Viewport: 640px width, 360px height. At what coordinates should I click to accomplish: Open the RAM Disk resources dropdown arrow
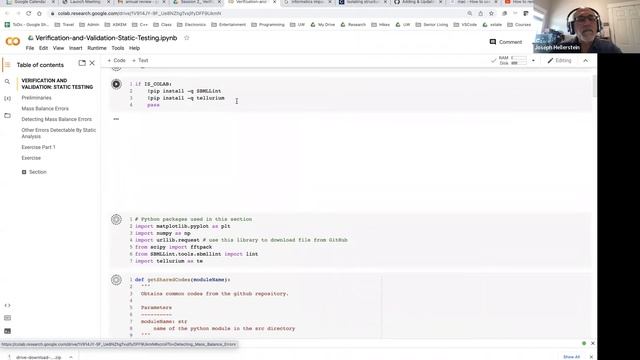tap(533, 61)
